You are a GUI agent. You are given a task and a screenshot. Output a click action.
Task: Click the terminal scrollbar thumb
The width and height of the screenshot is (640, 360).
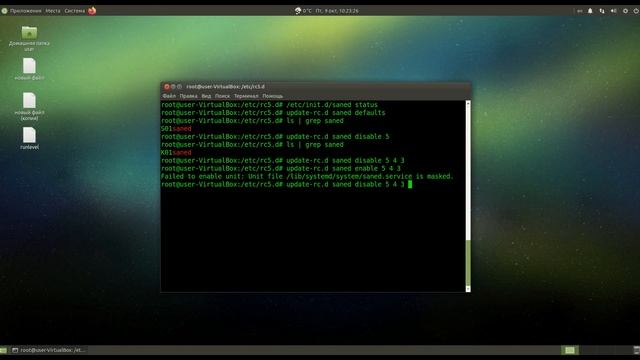click(x=468, y=263)
